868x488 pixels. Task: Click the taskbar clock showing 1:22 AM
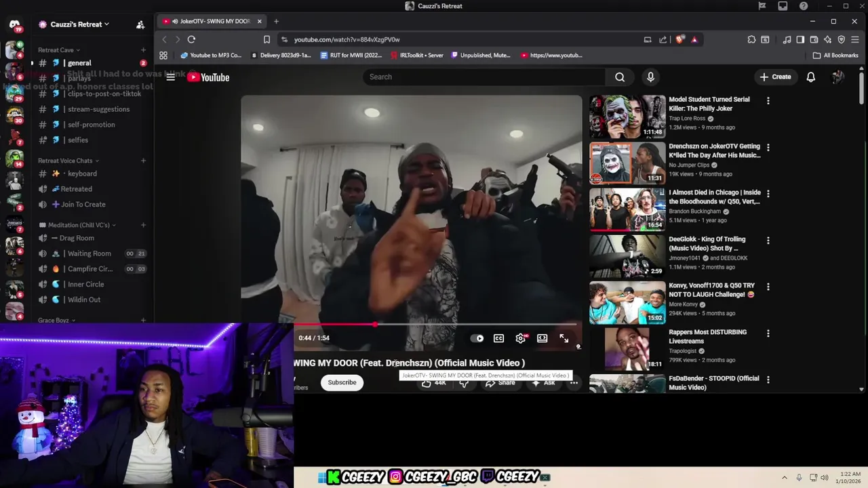(x=849, y=477)
